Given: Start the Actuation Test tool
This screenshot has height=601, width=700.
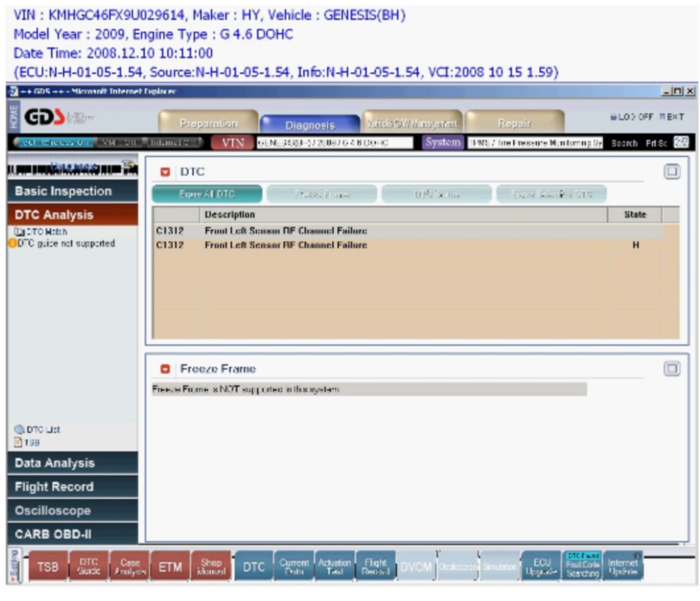Looking at the screenshot, I should tap(334, 566).
